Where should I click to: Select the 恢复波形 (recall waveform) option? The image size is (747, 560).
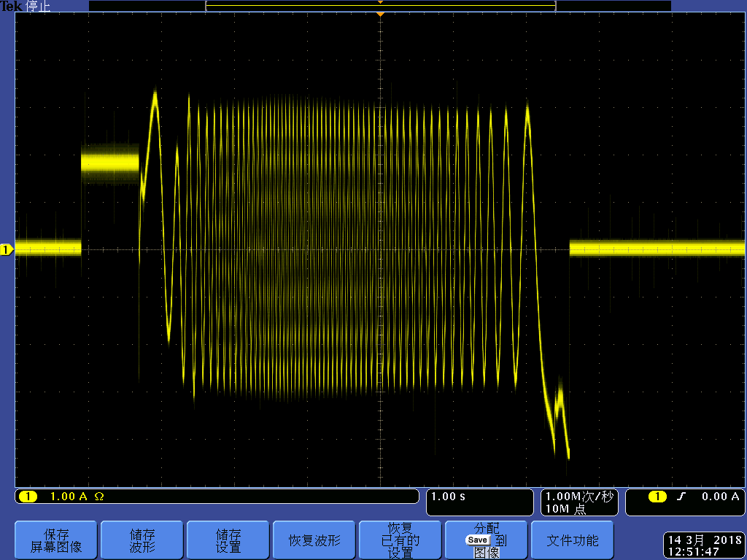(314, 540)
